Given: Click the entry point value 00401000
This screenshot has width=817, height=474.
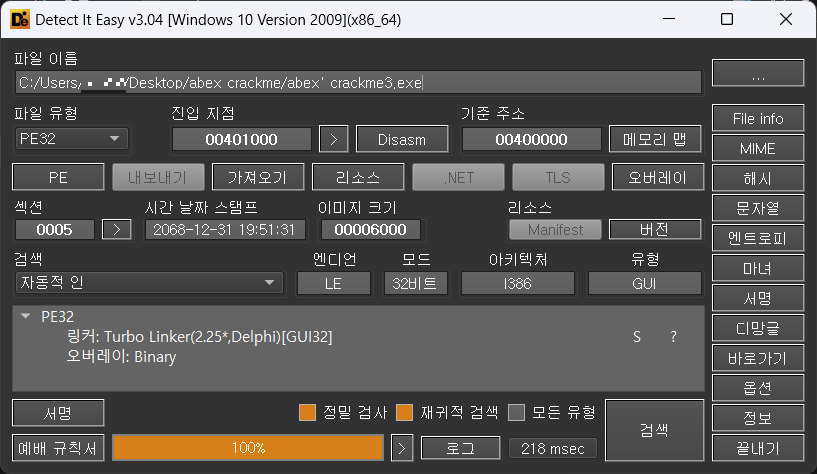Looking at the screenshot, I should click(x=241, y=139).
